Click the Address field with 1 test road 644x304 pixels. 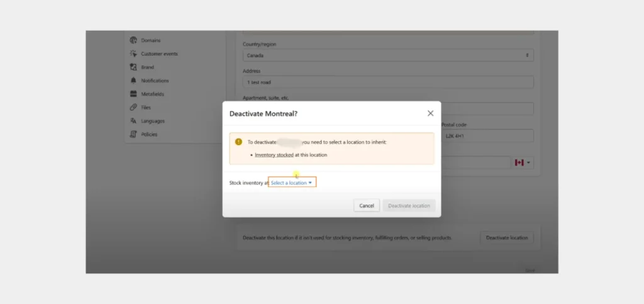coord(388,82)
